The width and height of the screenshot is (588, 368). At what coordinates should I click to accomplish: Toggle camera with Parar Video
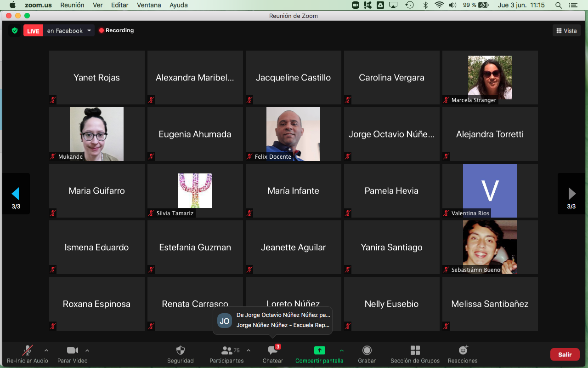(72, 351)
